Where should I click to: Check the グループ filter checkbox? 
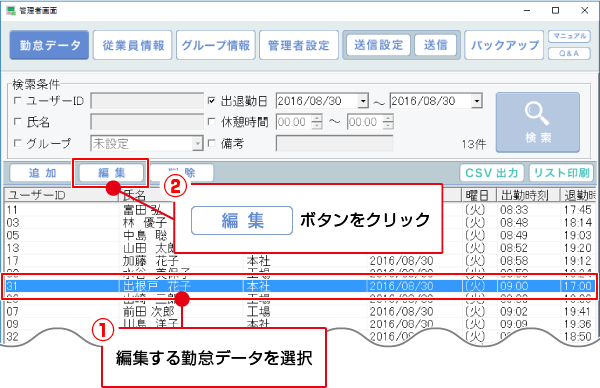(x=18, y=143)
